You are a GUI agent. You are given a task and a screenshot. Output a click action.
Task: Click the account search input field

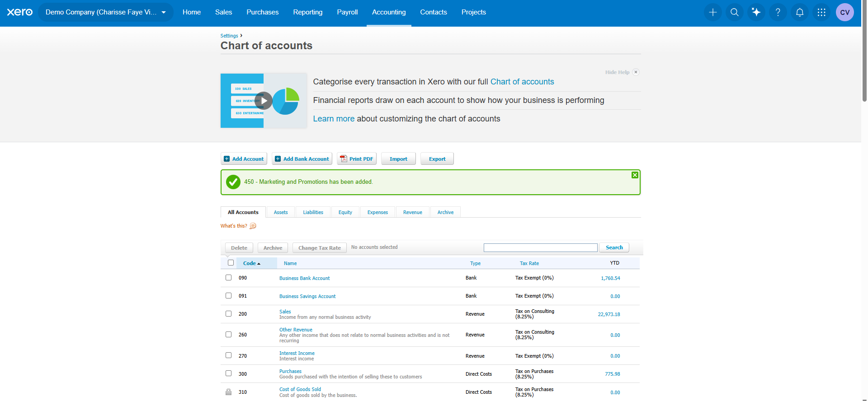[540, 247]
